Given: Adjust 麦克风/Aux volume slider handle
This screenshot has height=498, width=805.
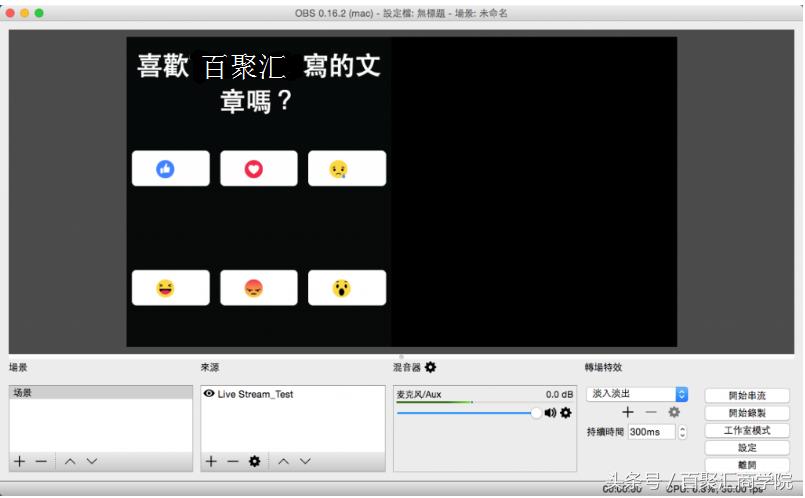Looking at the screenshot, I should (x=536, y=413).
